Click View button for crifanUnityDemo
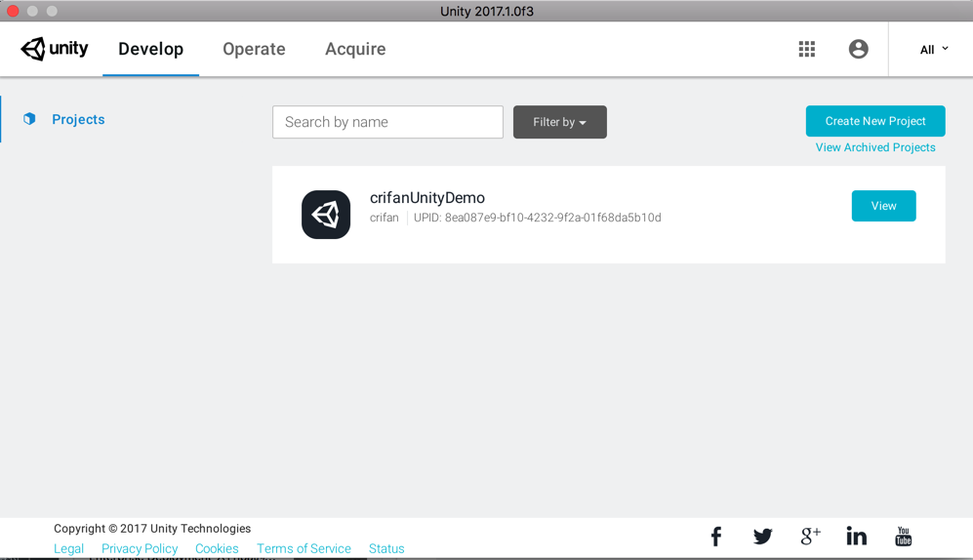Screen dimensions: 973x560 click(883, 206)
